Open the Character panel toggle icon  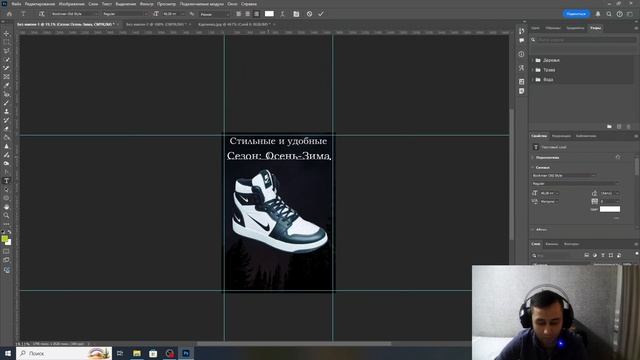[x=296, y=14]
